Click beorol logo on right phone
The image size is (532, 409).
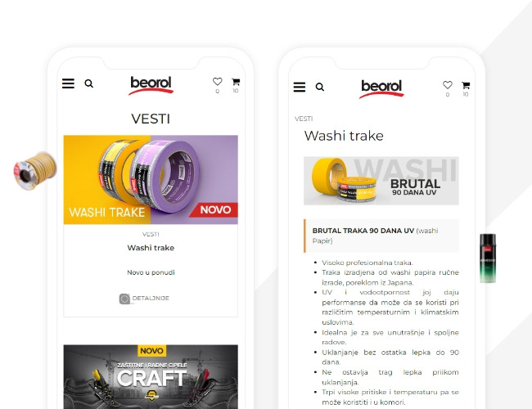tap(381, 89)
